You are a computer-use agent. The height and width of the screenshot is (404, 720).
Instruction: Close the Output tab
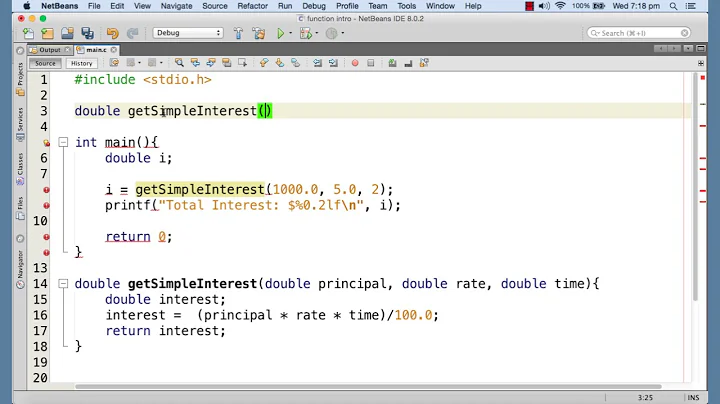click(68, 50)
